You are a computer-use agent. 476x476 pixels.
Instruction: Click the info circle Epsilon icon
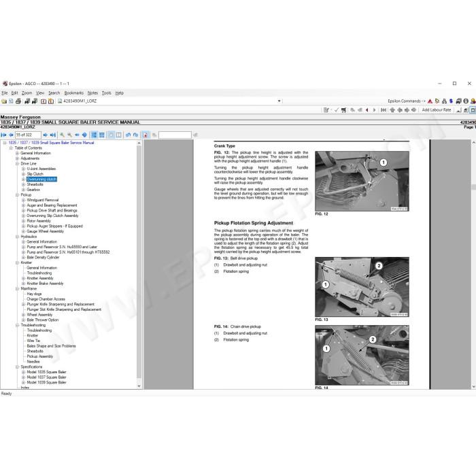pos(466,101)
